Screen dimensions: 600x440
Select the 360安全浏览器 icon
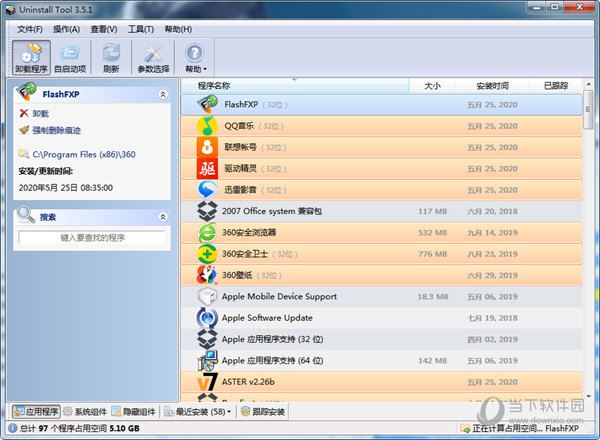(207, 233)
